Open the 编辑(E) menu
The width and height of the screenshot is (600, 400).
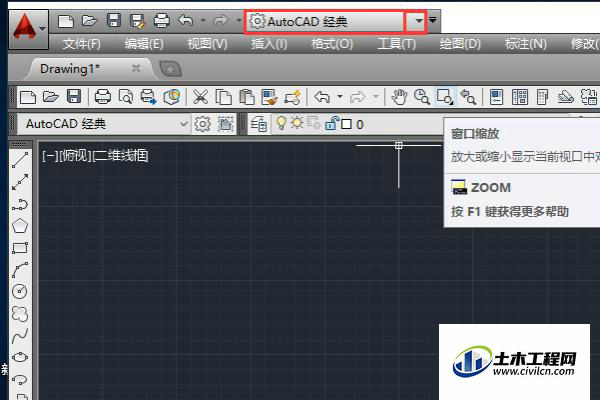click(x=144, y=44)
